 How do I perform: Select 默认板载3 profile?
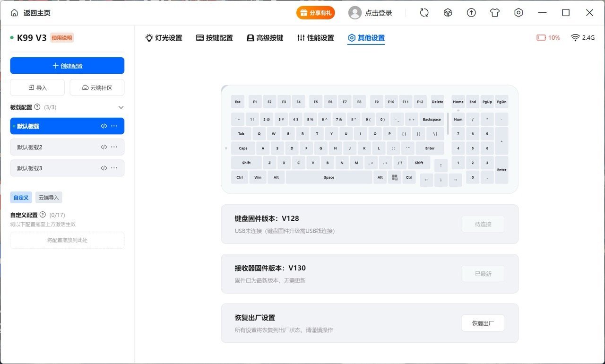click(x=67, y=168)
